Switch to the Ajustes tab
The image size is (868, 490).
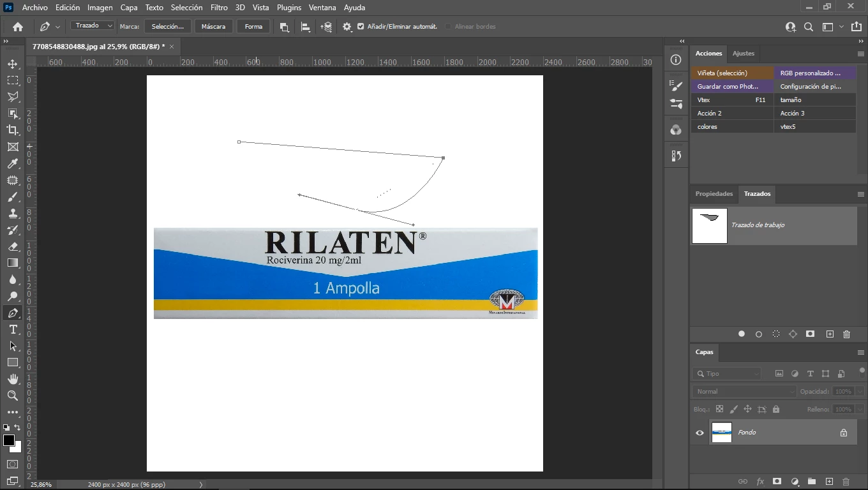(x=743, y=54)
